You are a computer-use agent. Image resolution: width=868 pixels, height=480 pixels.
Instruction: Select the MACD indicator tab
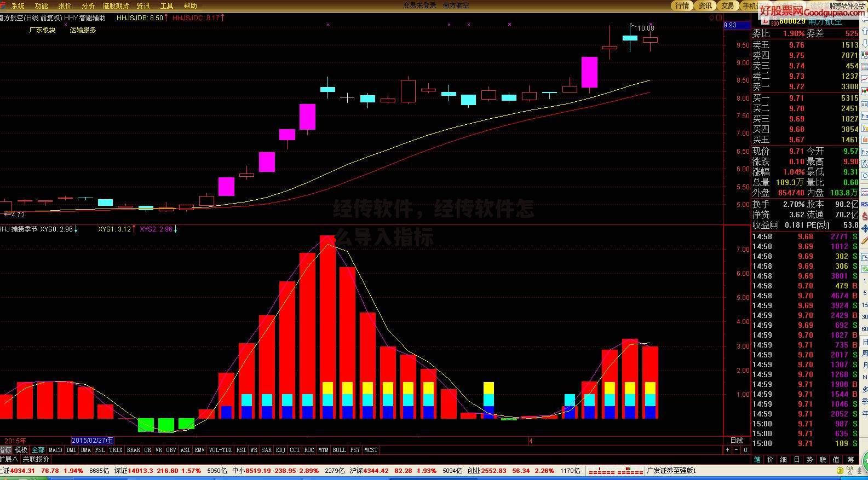point(56,450)
